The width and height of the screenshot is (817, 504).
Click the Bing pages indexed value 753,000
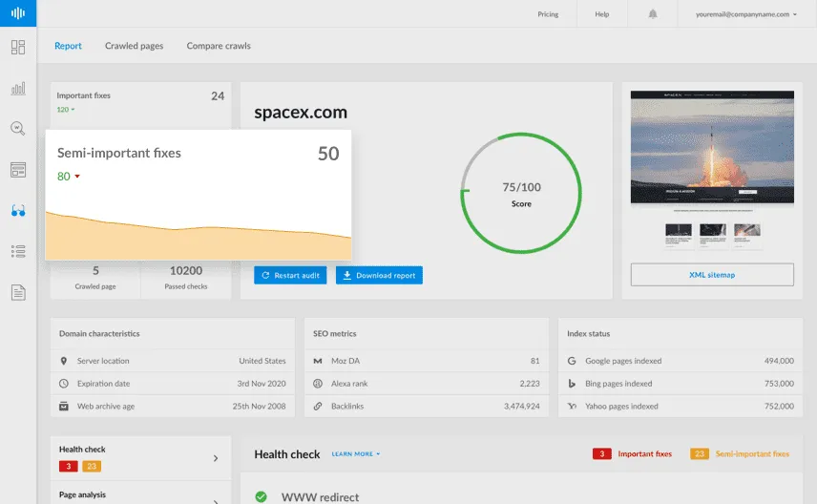[x=779, y=384]
